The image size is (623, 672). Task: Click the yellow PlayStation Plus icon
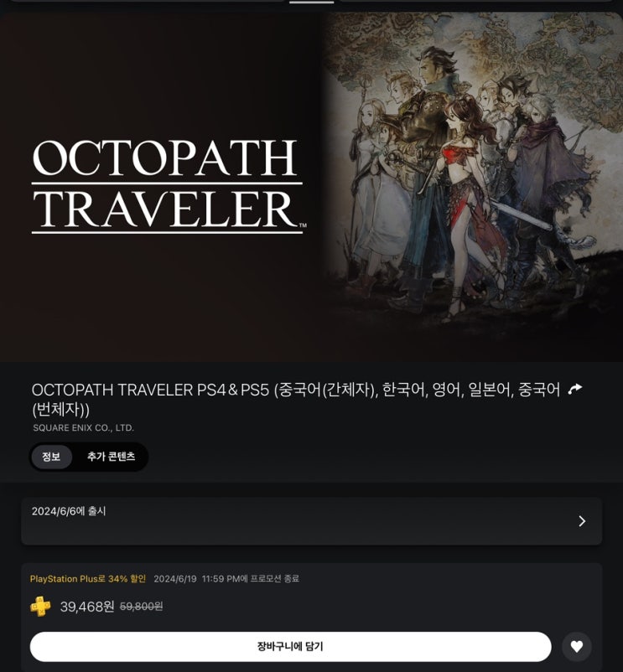40,606
